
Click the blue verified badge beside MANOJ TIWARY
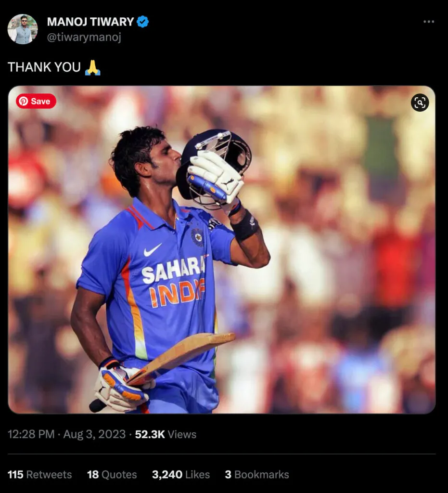coord(143,21)
